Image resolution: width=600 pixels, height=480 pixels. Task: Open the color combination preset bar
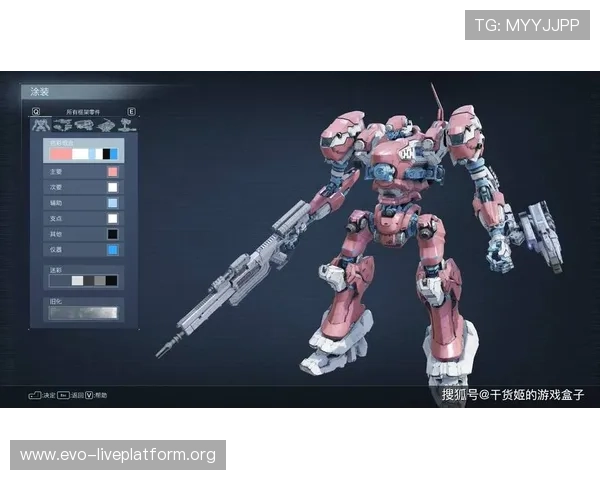click(83, 154)
